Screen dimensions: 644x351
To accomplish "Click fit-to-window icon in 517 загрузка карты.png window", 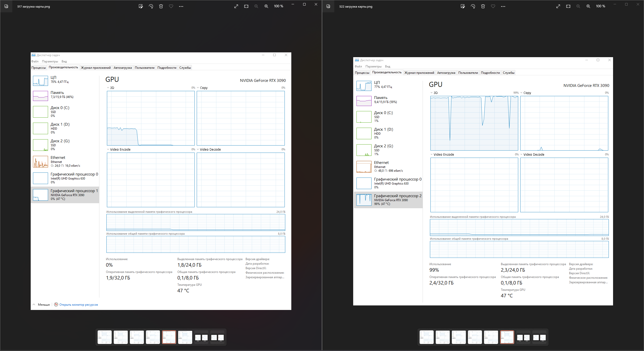I will (x=246, y=6).
